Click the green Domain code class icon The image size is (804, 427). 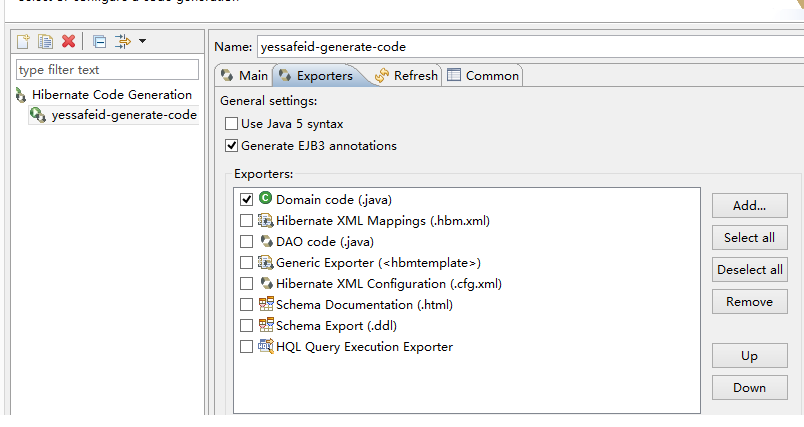[265, 198]
